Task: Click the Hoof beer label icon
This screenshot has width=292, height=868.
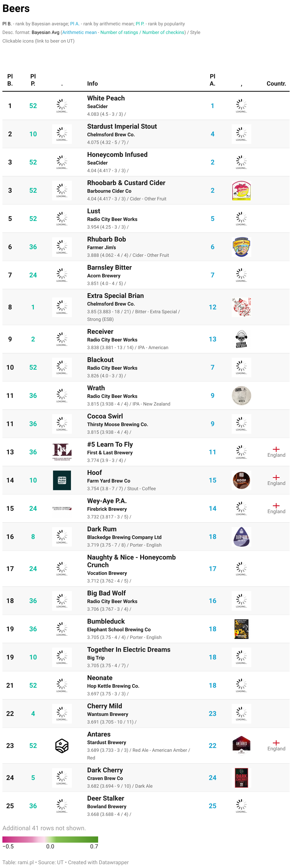Action: [241, 480]
